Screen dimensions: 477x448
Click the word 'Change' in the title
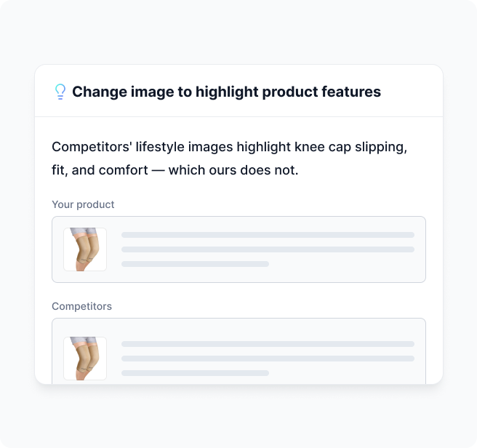coord(100,92)
